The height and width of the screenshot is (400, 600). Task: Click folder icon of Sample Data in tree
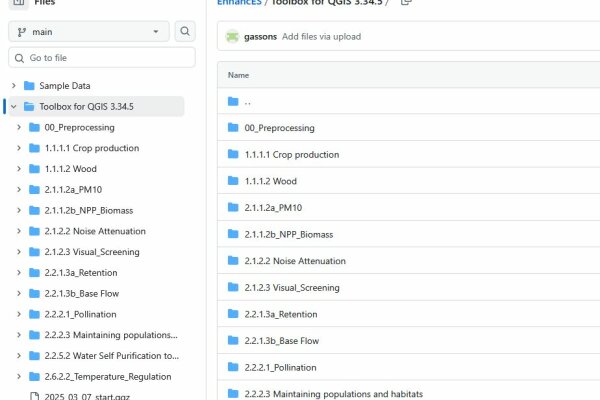(x=29, y=86)
